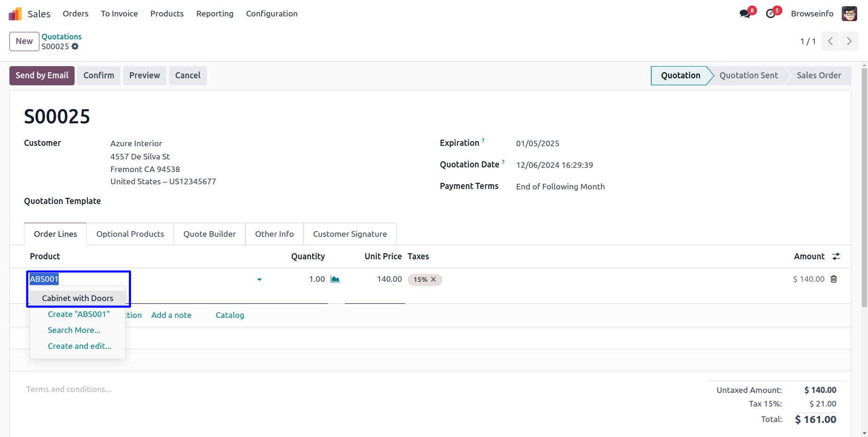Click the gear icon beside S00025
This screenshot has height=437, width=868.
(x=75, y=46)
